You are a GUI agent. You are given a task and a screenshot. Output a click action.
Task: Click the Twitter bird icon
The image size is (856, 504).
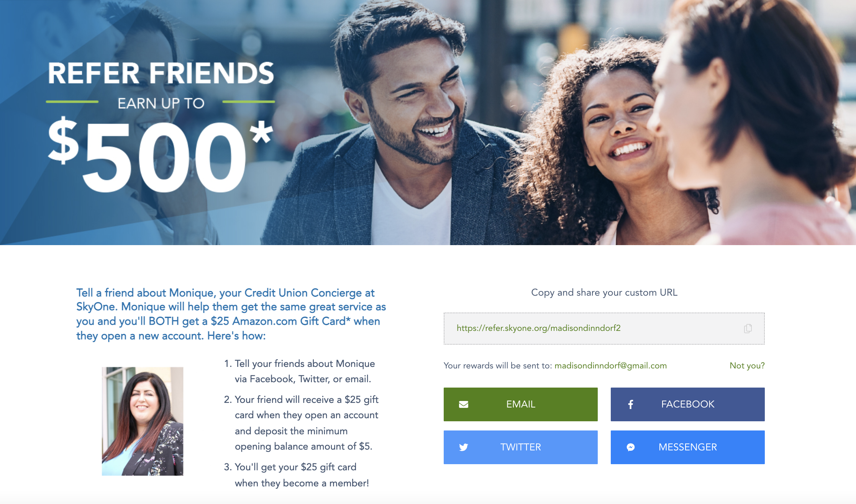coord(464,447)
